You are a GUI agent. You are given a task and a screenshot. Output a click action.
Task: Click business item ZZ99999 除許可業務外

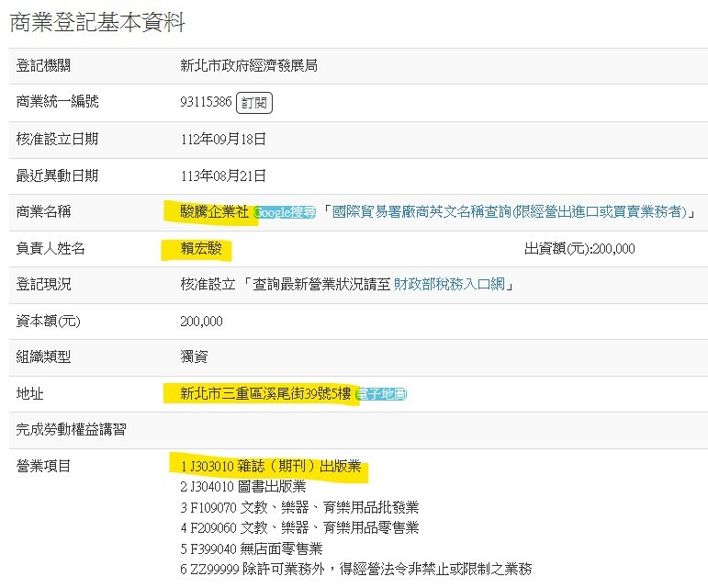click(355, 569)
